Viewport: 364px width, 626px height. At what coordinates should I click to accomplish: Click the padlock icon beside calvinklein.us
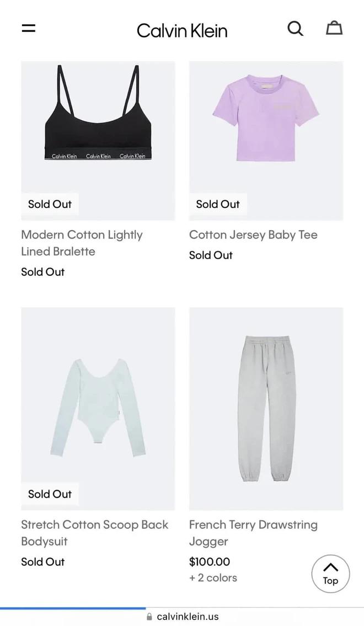(x=149, y=617)
